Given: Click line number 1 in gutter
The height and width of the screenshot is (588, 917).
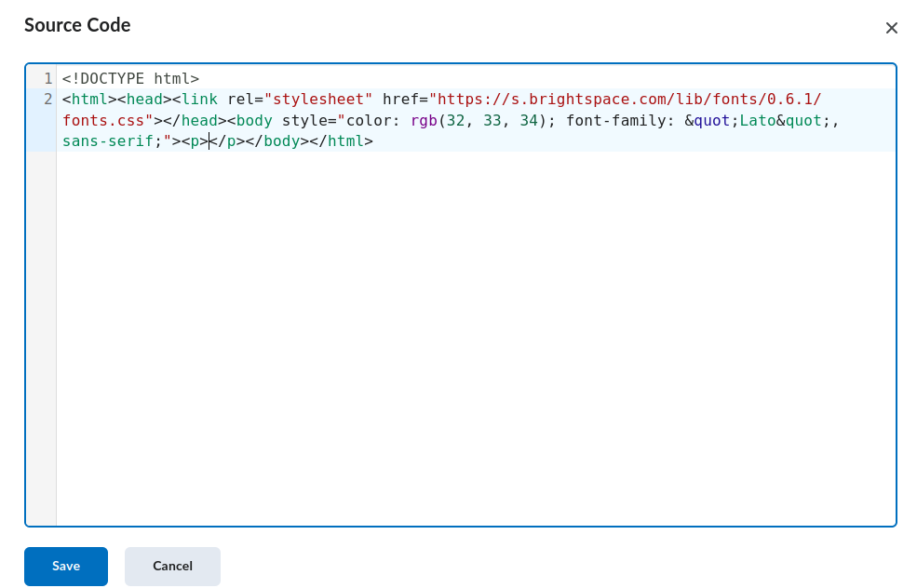Looking at the screenshot, I should 48,78.
